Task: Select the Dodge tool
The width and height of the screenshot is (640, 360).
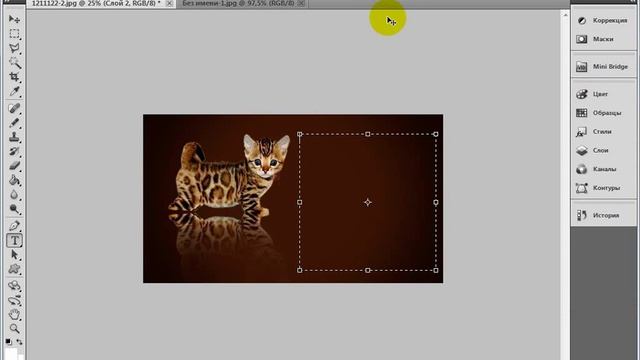Action: click(14, 209)
